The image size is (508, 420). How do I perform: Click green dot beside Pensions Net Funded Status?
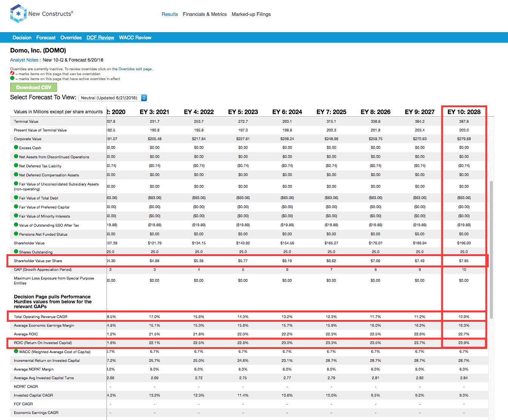(x=16, y=234)
